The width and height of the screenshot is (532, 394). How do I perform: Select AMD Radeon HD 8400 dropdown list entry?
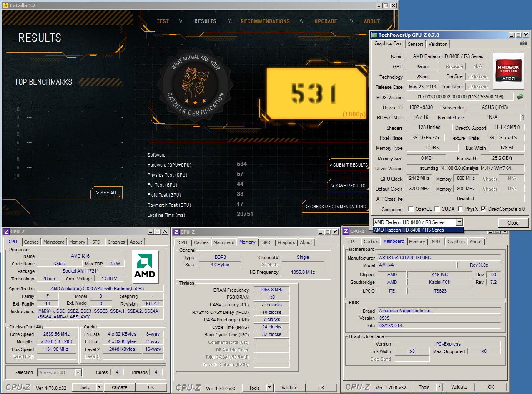418,230
